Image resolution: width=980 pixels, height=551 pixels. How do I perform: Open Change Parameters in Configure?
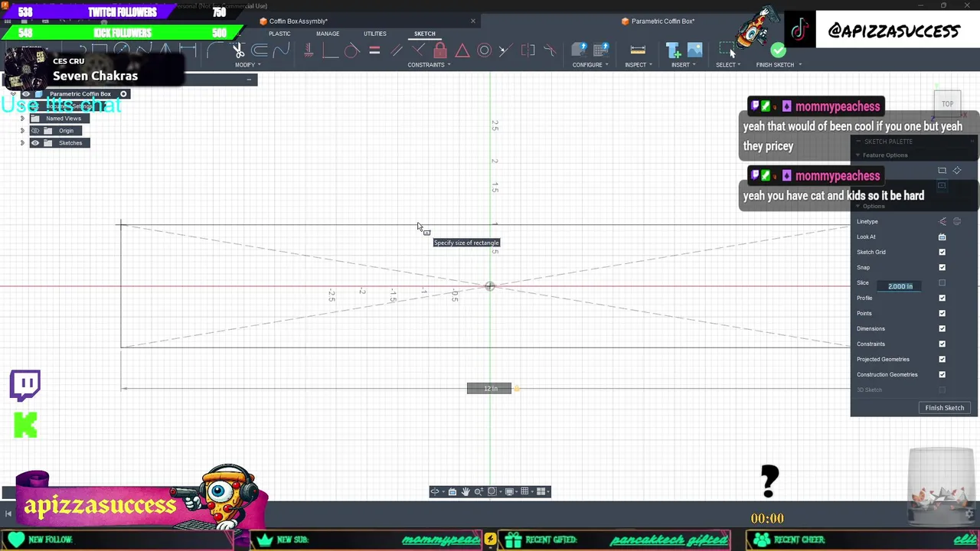coord(580,51)
